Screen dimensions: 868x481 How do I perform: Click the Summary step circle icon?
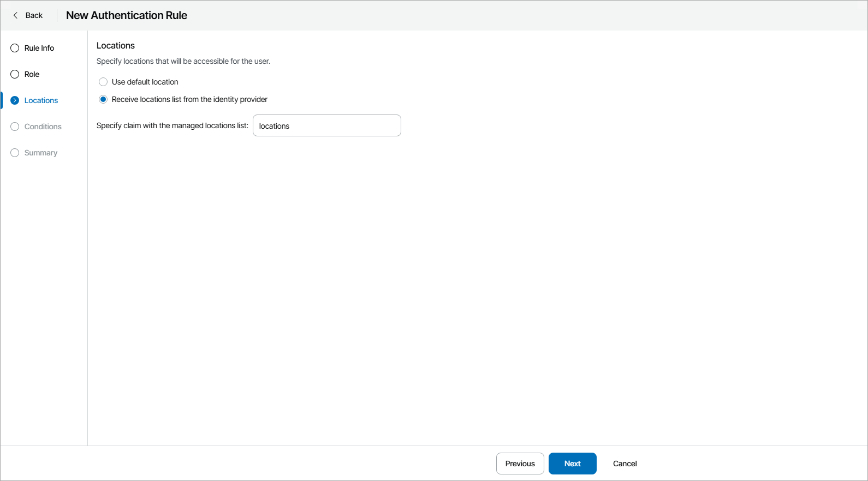pyautogui.click(x=15, y=153)
